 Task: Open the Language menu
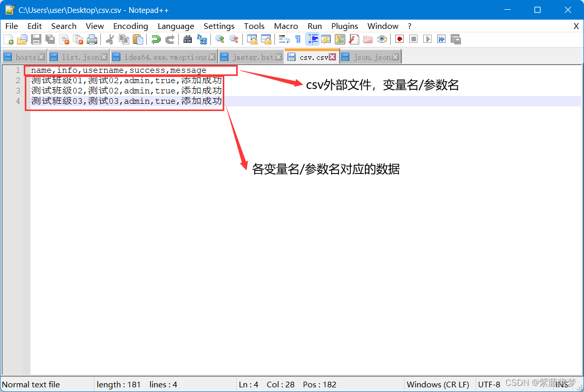coord(176,26)
